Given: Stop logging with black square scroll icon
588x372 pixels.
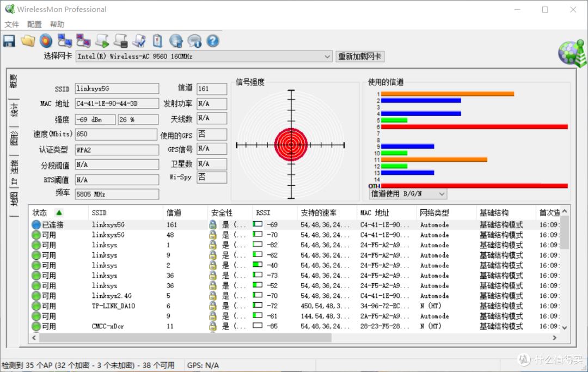Looking at the screenshot, I should click(x=120, y=41).
